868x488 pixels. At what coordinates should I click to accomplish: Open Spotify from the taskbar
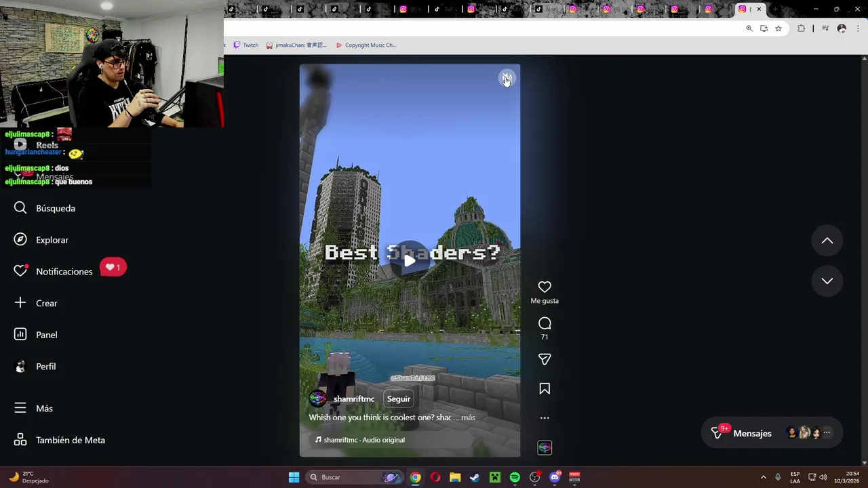(515, 477)
